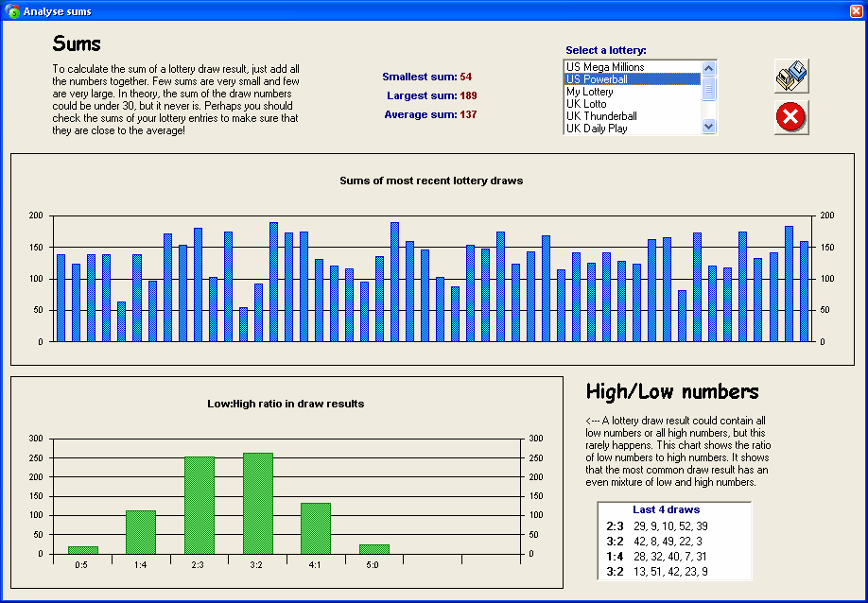Click the 'Sums of most recent lottery draws' title
The height and width of the screenshot is (603, 868).
point(431,181)
